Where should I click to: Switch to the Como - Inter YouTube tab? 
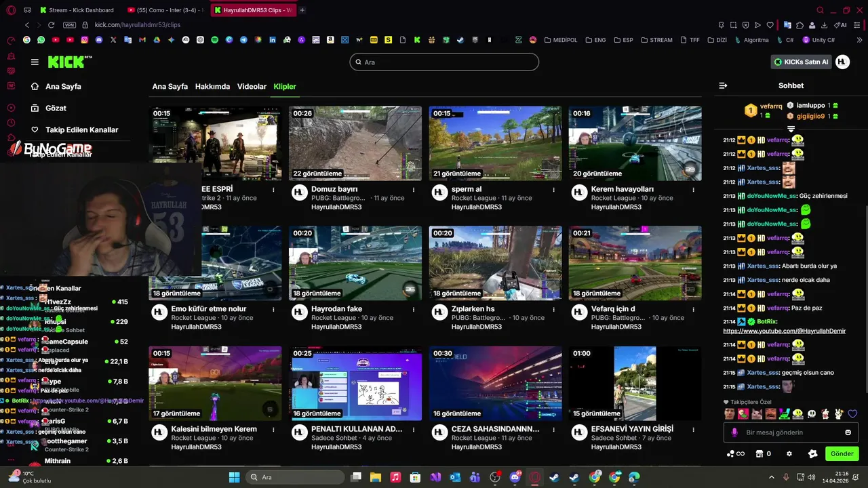coord(165,10)
